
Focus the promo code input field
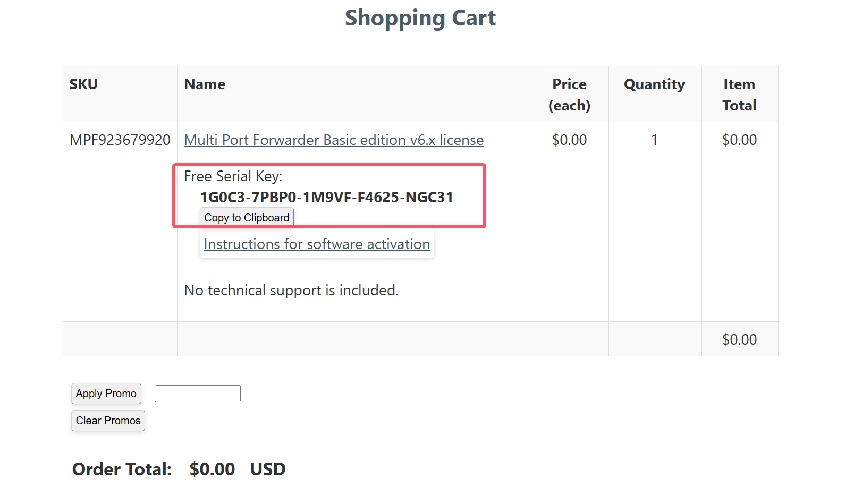[x=197, y=394]
